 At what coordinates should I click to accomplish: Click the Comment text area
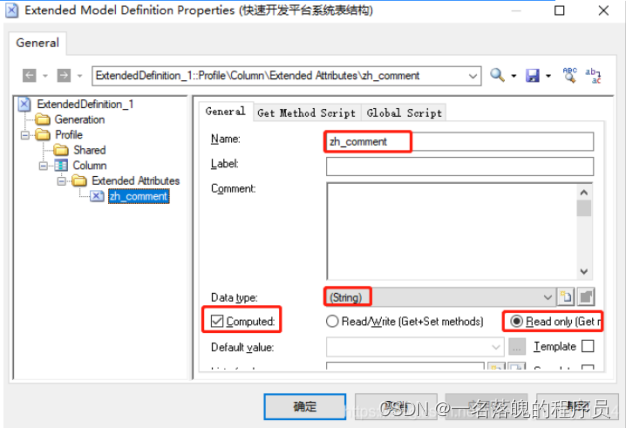pos(451,231)
